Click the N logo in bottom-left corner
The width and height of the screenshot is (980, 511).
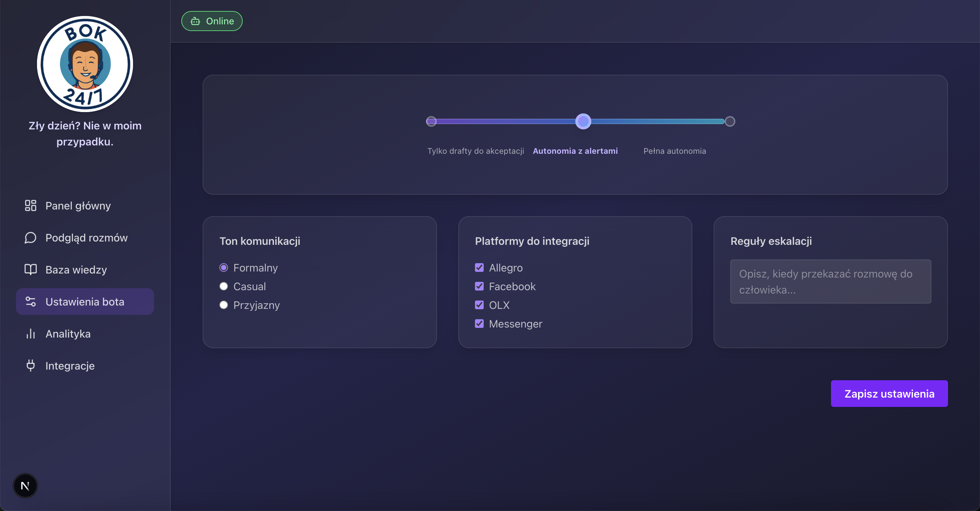pyautogui.click(x=25, y=486)
